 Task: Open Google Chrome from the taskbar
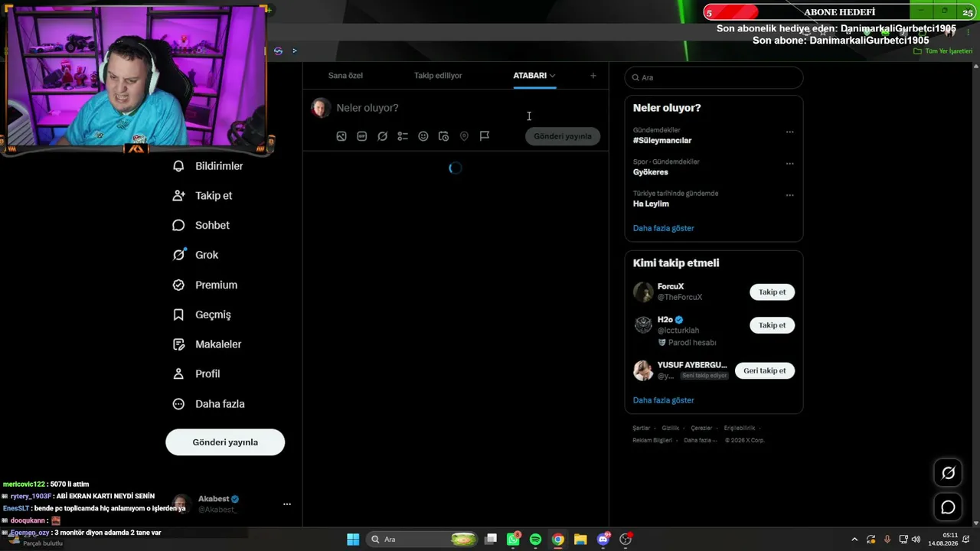tap(558, 540)
